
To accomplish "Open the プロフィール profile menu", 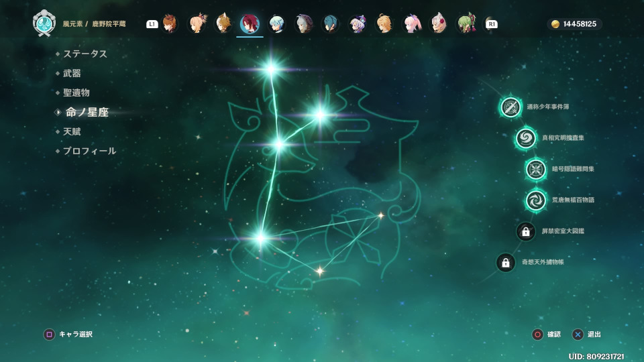I will (x=89, y=151).
